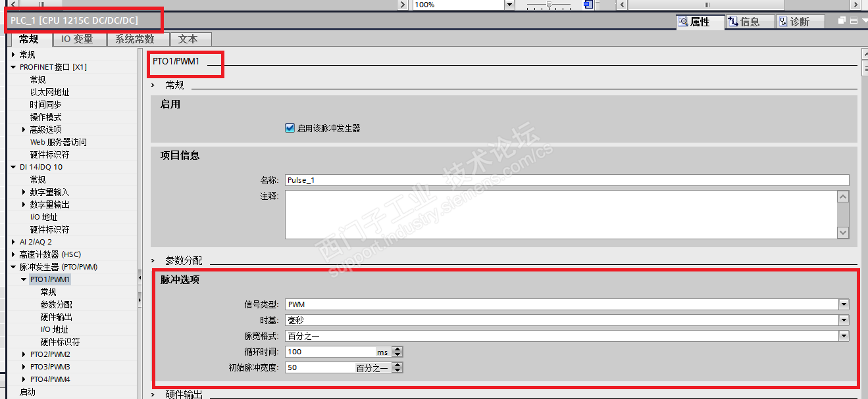Click the properties pane scroll-up arrow
The width and height of the screenshot is (868, 399).
pyautogui.click(x=864, y=55)
